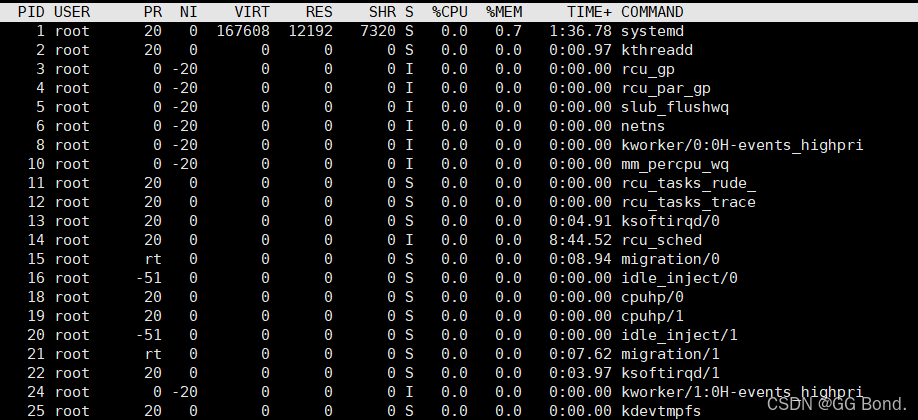
Task: Click the -51 priority of idle_inject/0
Action: [x=149, y=278]
